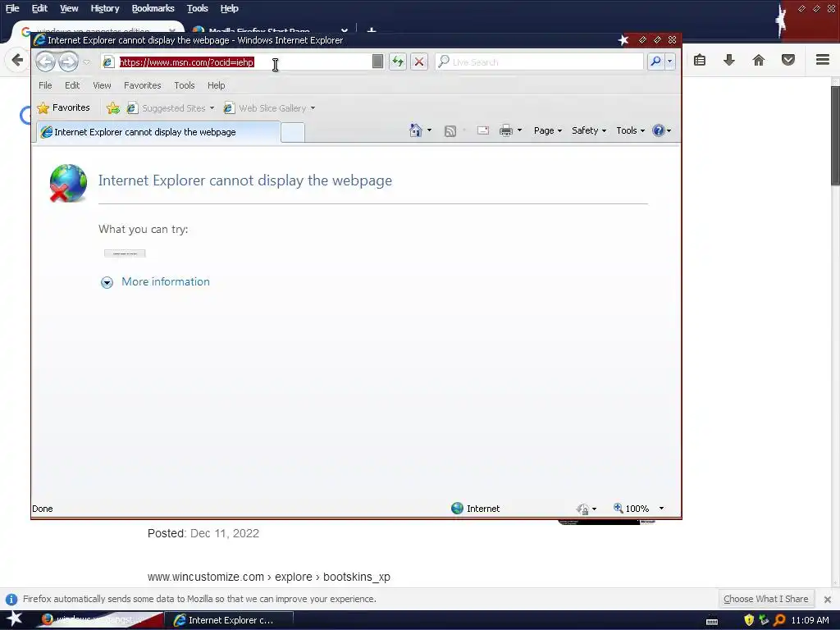This screenshot has width=840, height=630.
Task: Click the IE Refresh button
Action: [398, 62]
